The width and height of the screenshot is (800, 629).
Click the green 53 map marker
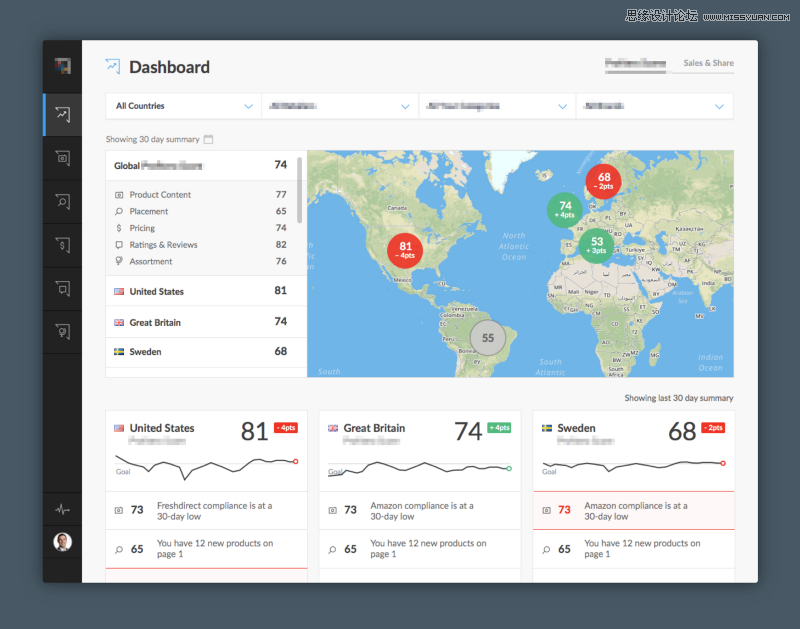(x=596, y=245)
